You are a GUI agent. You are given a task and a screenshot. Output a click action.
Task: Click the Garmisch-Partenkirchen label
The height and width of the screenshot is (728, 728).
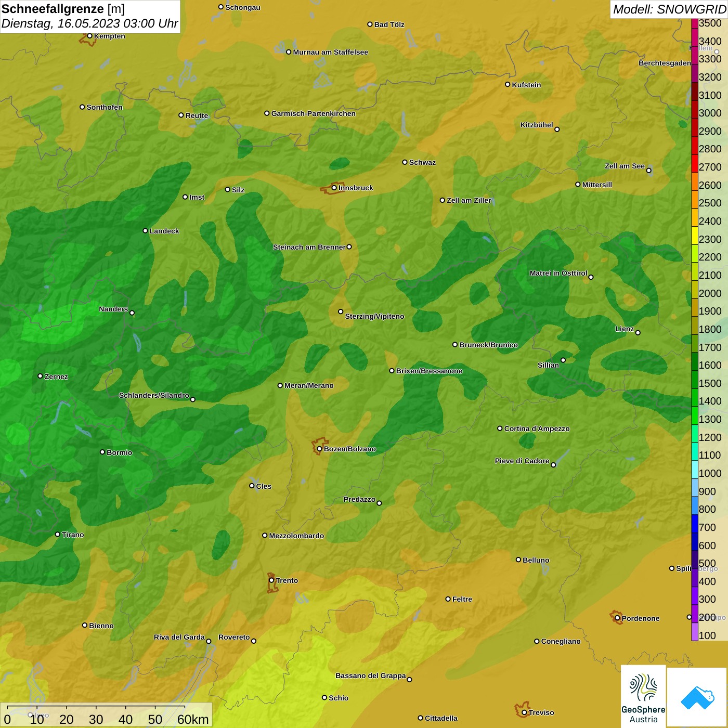pos(314,113)
